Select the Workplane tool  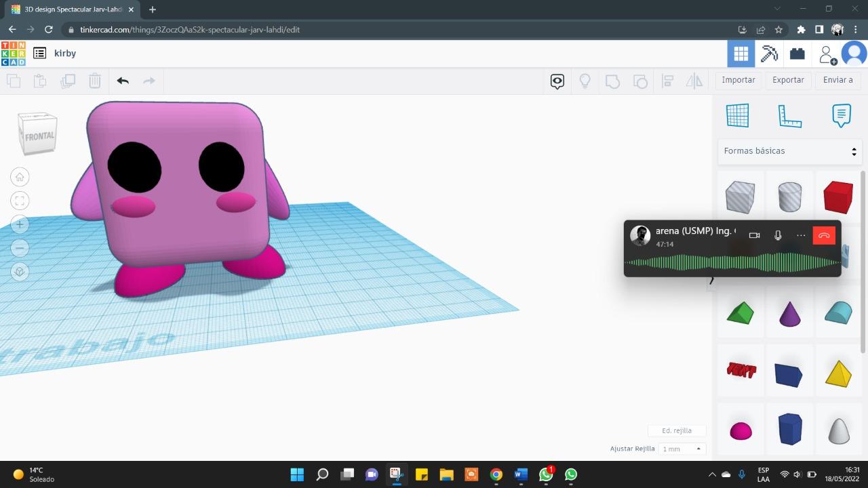pos(738,115)
